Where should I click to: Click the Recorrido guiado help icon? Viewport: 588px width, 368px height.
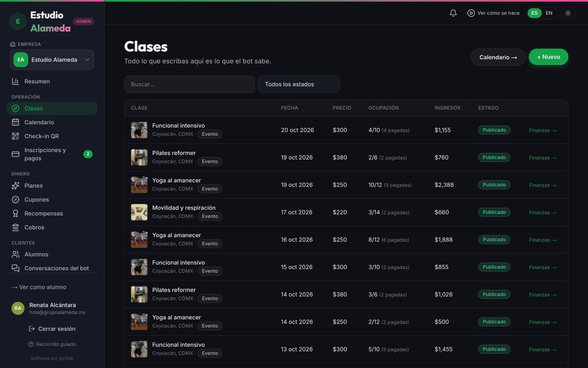[31, 344]
